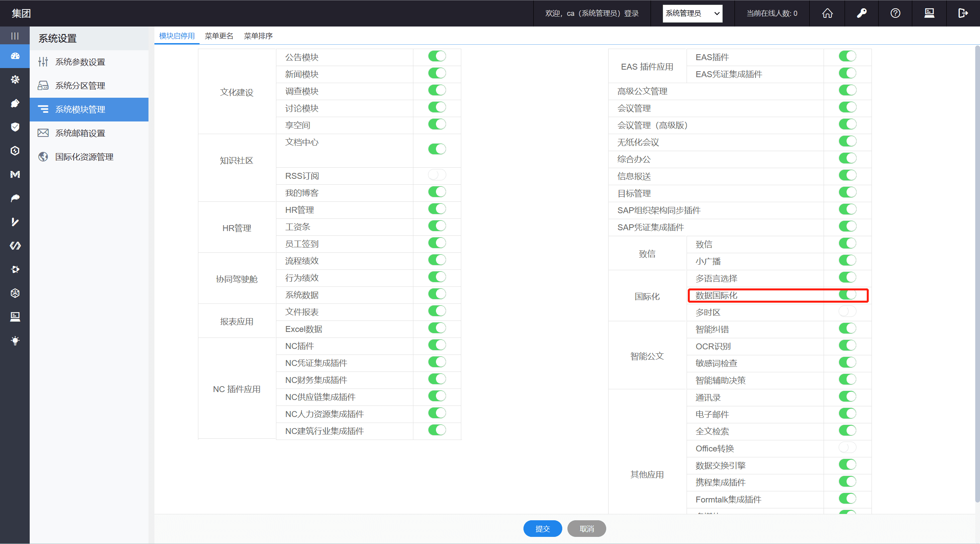980x544 pixels.
Task: Click the 系统设置 panel heading
Action: pyautogui.click(x=57, y=38)
